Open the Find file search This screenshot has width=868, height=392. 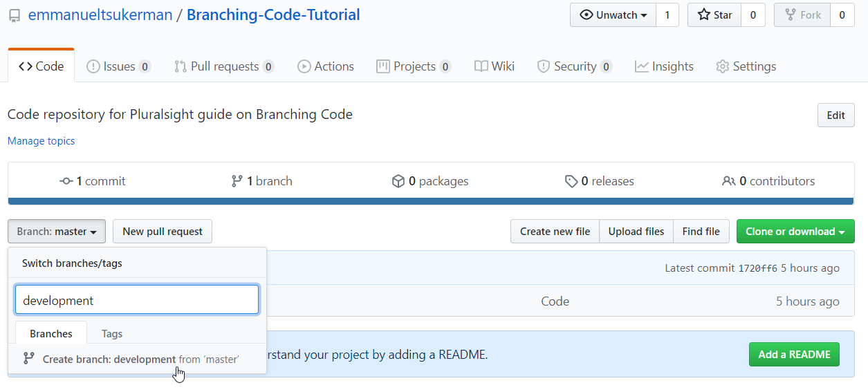[x=701, y=232]
